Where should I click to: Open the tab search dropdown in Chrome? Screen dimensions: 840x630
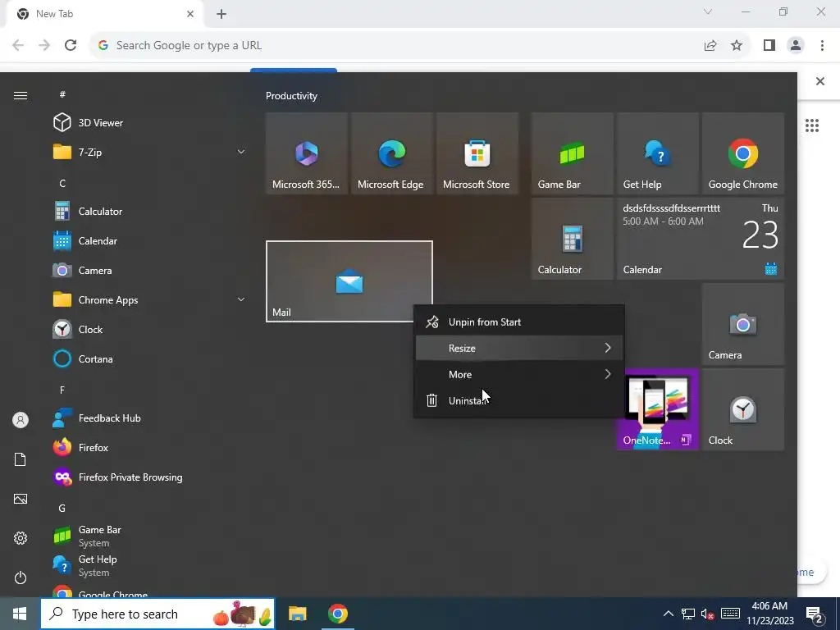click(x=708, y=11)
